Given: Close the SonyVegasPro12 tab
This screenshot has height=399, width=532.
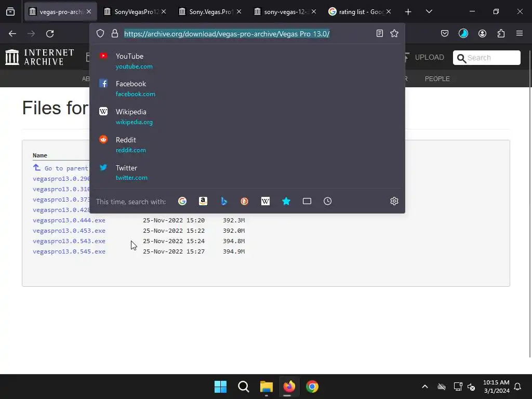Looking at the screenshot, I should [164, 12].
